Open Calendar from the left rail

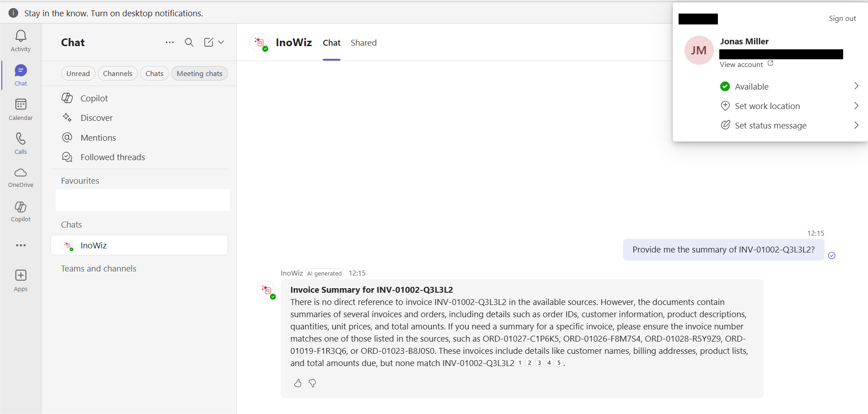pyautogui.click(x=21, y=109)
